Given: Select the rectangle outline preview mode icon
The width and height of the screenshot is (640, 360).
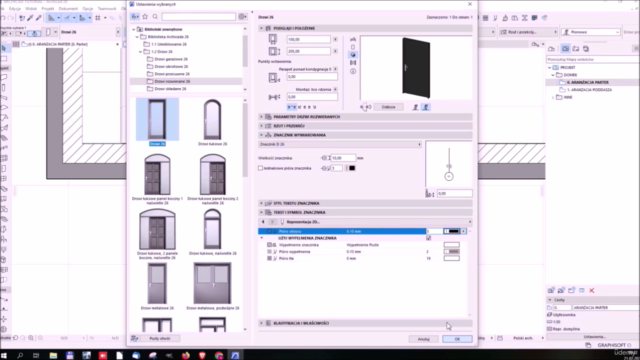Looking at the screenshot, I should point(353,47).
